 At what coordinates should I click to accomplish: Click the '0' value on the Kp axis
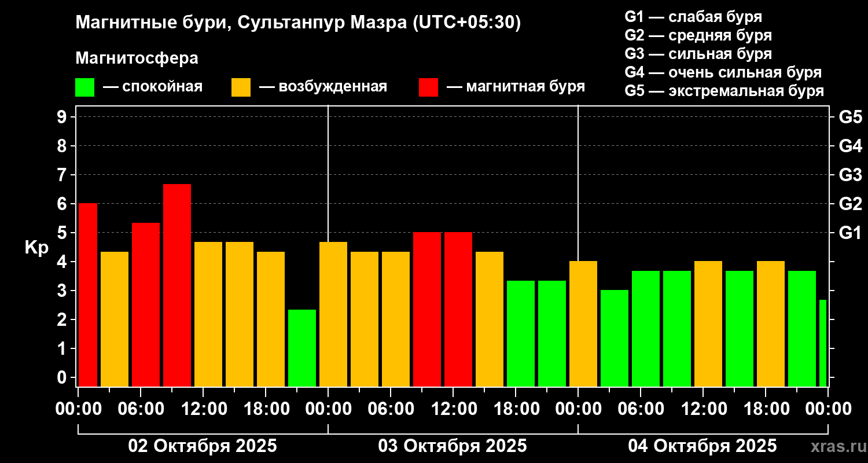click(63, 378)
